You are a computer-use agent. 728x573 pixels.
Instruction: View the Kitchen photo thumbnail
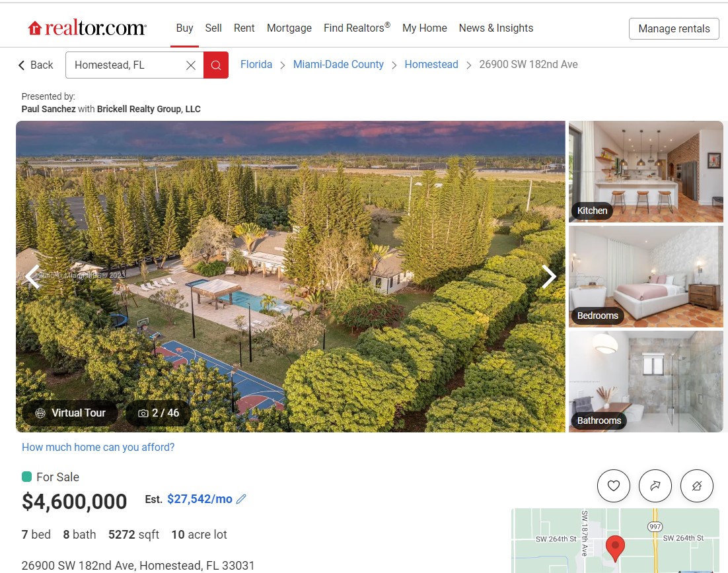(645, 172)
